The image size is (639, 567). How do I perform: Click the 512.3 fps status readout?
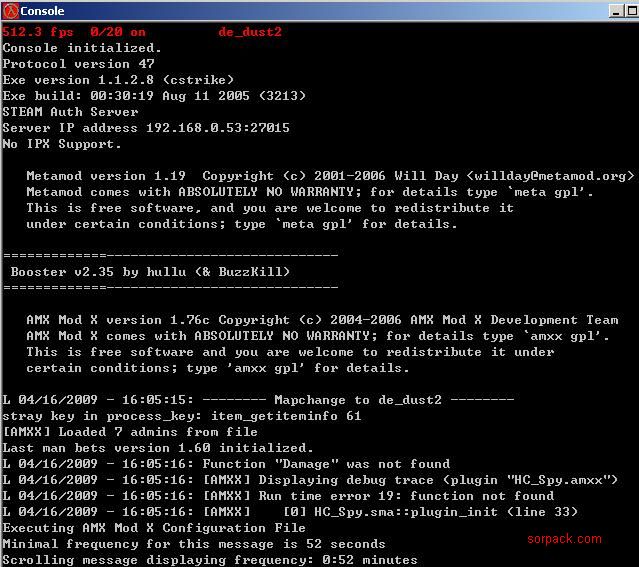point(40,32)
